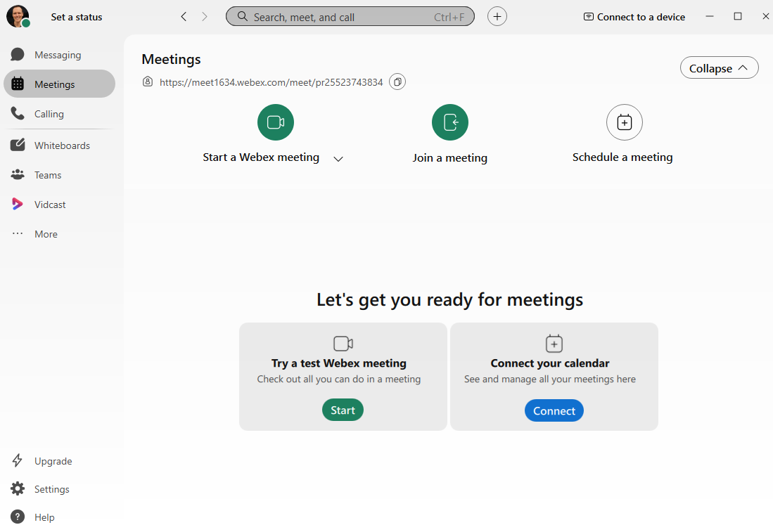The image size is (773, 532).
Task: Maximize the Webex window
Action: pos(738,16)
